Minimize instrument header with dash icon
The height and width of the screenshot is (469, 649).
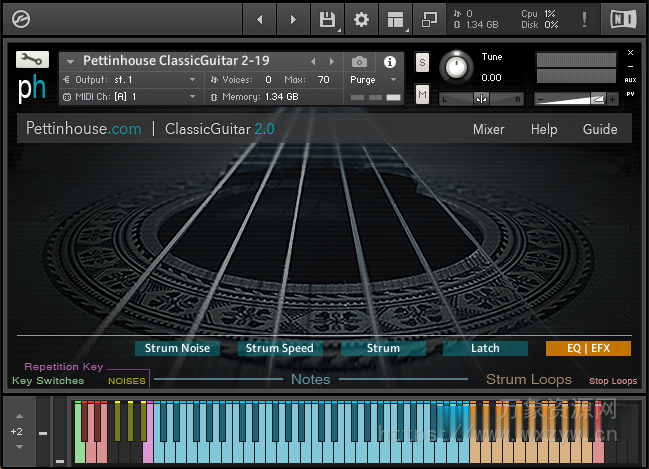[630, 66]
